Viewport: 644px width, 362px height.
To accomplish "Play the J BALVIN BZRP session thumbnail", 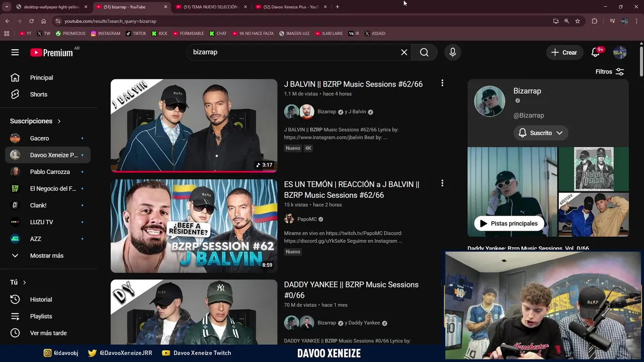I will (194, 126).
